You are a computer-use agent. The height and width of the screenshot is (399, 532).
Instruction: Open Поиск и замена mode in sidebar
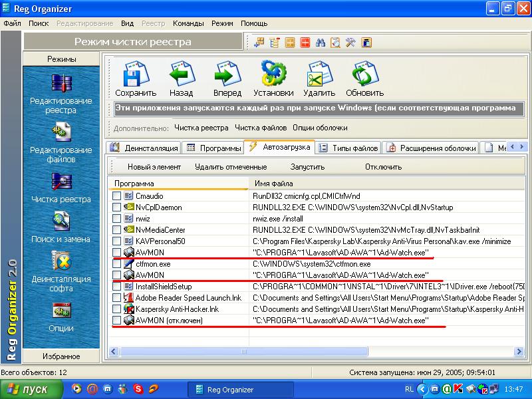61,227
